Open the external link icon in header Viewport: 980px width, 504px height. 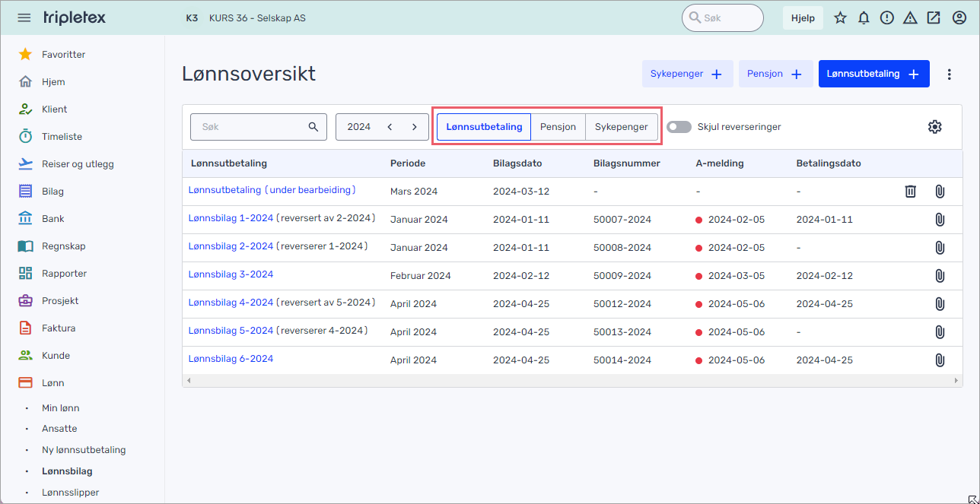coord(934,17)
